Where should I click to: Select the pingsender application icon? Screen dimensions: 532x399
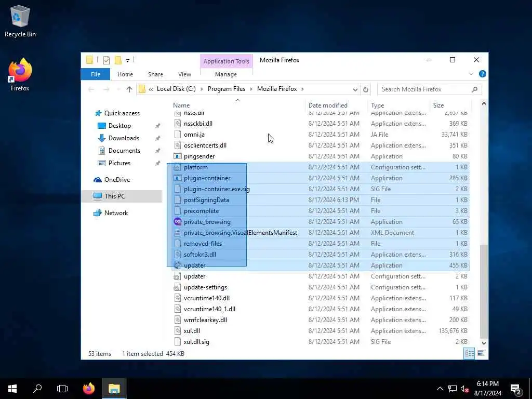[178, 156]
